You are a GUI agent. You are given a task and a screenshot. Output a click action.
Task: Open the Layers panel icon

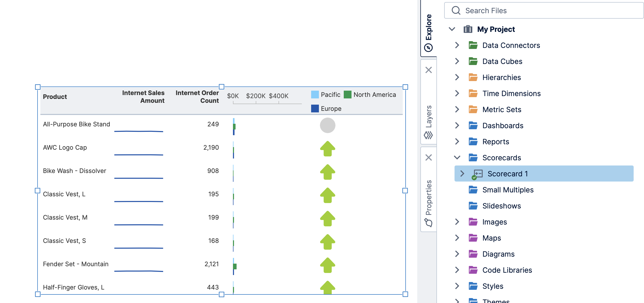(x=429, y=135)
